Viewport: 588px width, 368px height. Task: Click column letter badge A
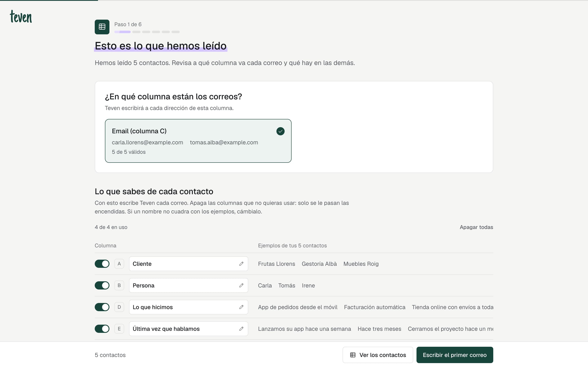(x=119, y=264)
